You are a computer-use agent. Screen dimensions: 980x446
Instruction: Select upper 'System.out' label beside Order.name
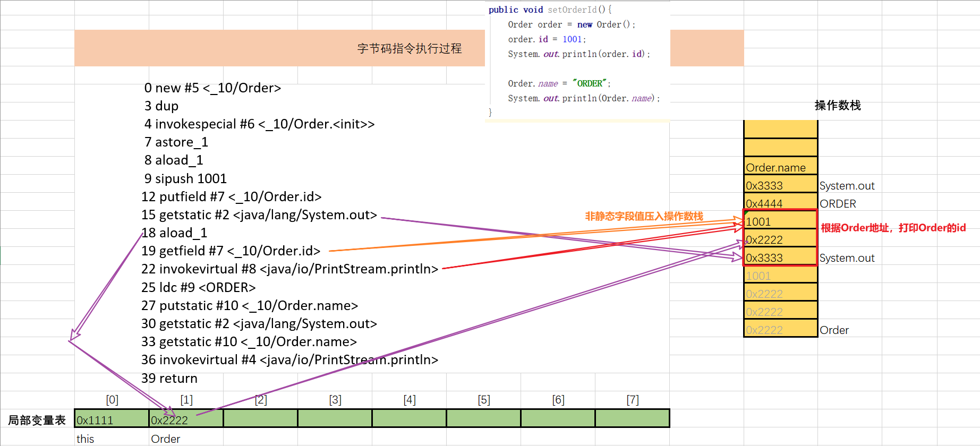847,186
